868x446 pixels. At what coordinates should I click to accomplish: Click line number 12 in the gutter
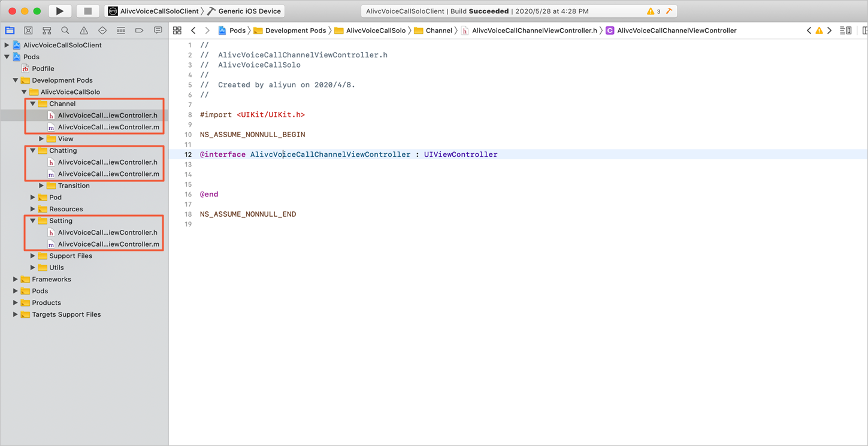click(x=188, y=154)
